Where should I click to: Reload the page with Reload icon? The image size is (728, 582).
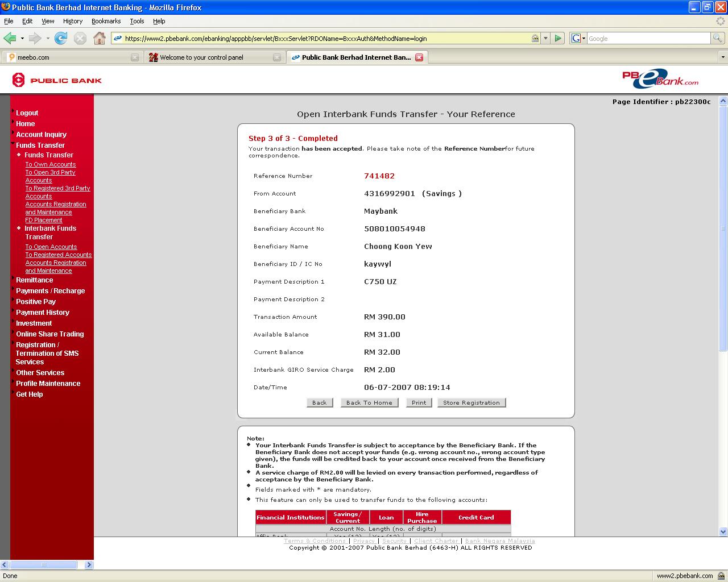click(x=61, y=38)
